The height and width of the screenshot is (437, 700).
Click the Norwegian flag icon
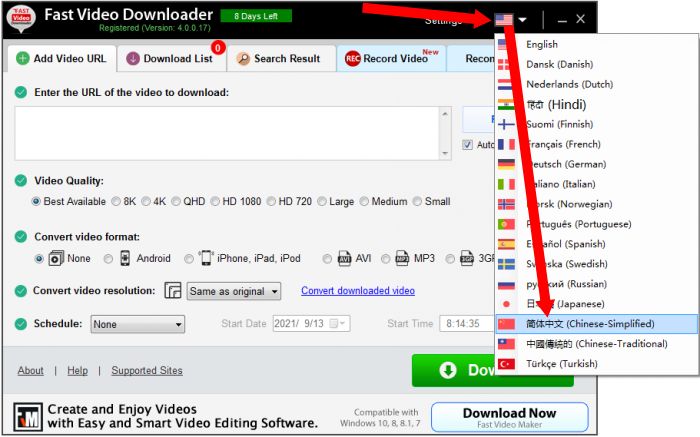tap(506, 204)
